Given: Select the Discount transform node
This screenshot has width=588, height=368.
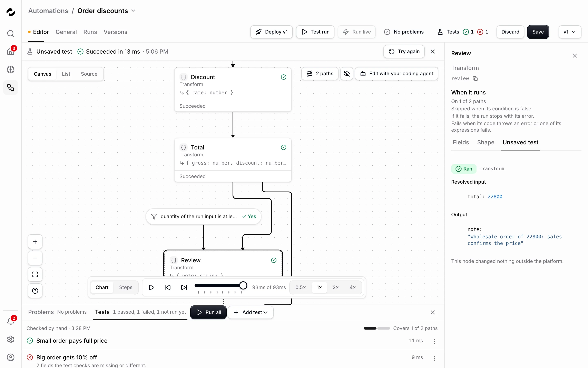Looking at the screenshot, I should tap(233, 90).
